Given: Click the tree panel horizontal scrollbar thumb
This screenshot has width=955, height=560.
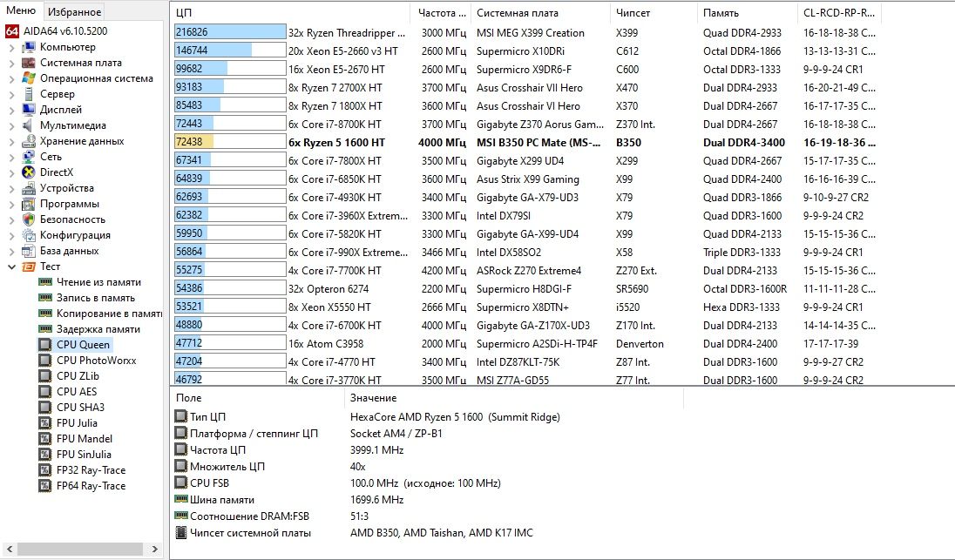Looking at the screenshot, I should (79, 549).
